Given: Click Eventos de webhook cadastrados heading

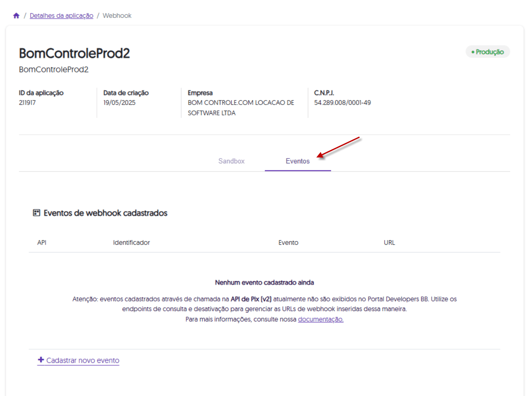Looking at the screenshot, I should click(x=105, y=213).
